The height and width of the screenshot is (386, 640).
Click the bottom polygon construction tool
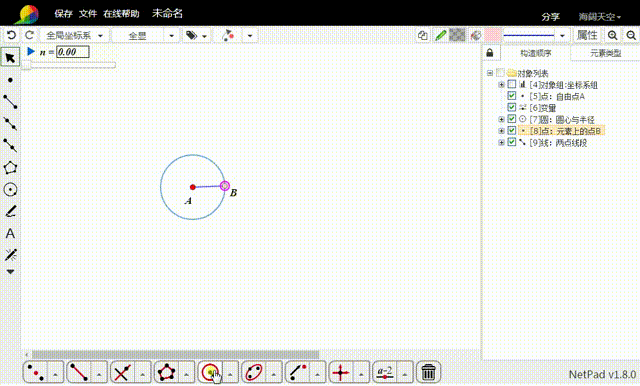pyautogui.click(x=167, y=373)
